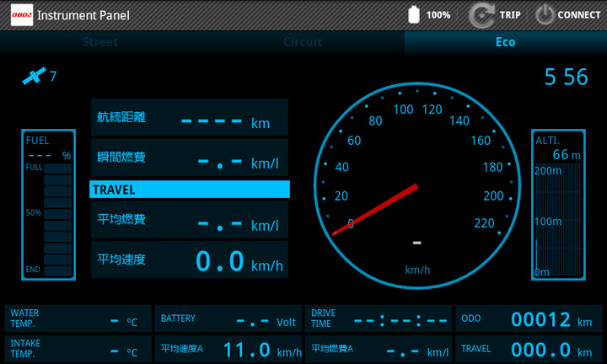This screenshot has width=607, height=364.
Task: Select the Eco tab
Action: click(505, 42)
